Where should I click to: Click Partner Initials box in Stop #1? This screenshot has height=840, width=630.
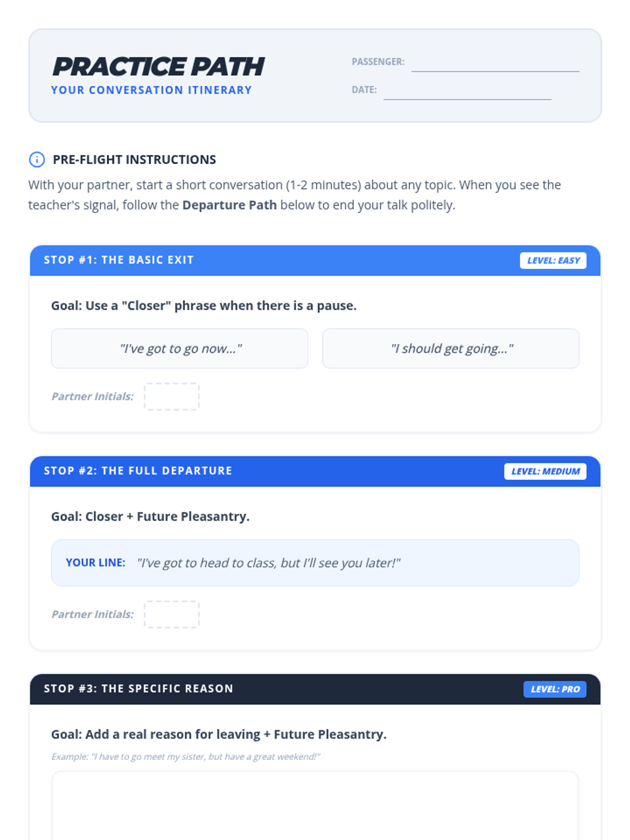(x=172, y=396)
